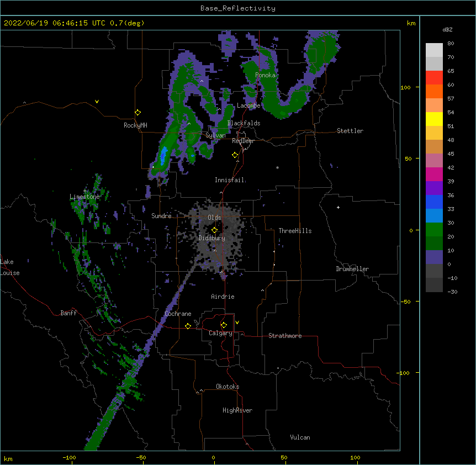Click the right axis 100 km tick label

pos(405,87)
